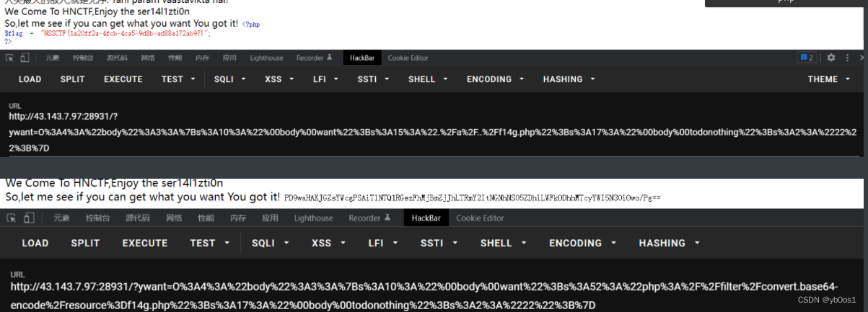The image size is (868, 312).
Task: Switch to 源代码 tab in lower DevTools
Action: coord(137,218)
